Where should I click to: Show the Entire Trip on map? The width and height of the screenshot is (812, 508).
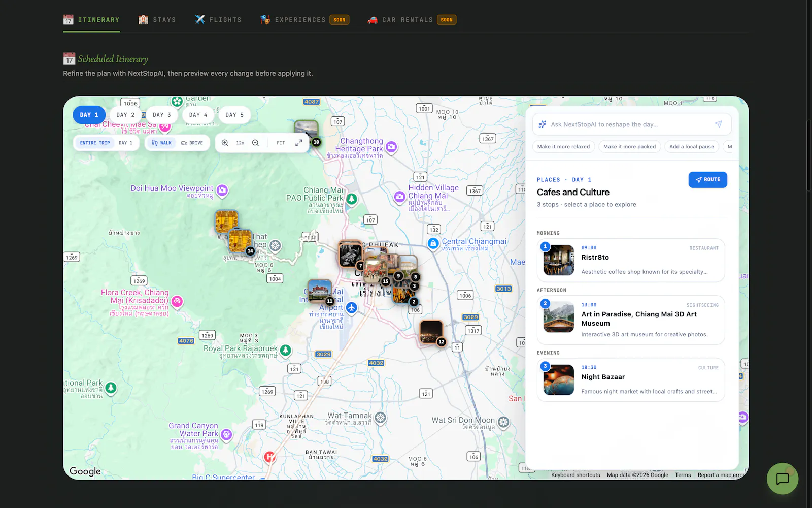(x=95, y=143)
